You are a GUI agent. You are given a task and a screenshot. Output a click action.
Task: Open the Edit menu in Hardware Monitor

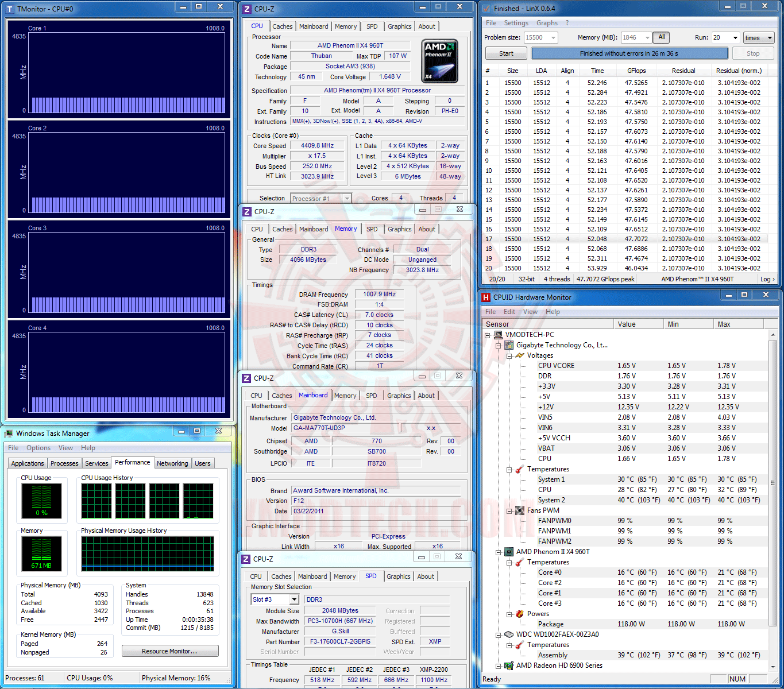(509, 312)
